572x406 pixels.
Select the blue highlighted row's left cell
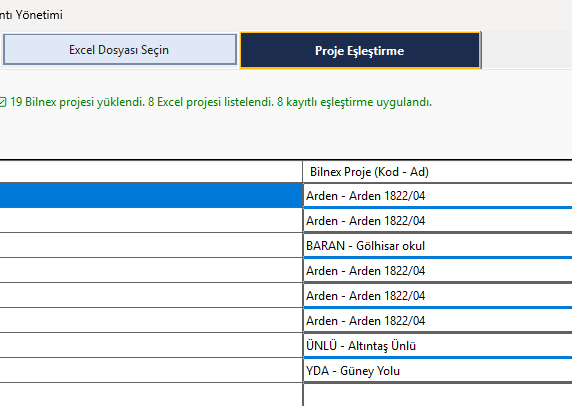[151, 196]
